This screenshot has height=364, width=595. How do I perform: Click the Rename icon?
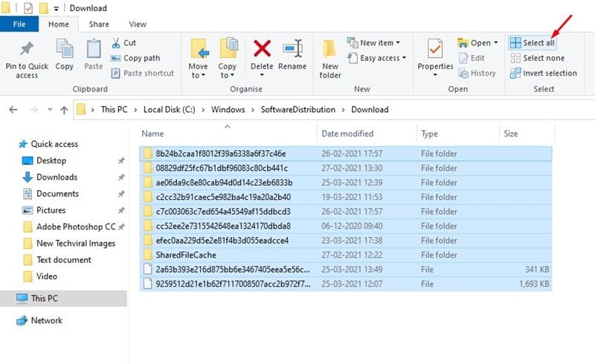[x=292, y=48]
